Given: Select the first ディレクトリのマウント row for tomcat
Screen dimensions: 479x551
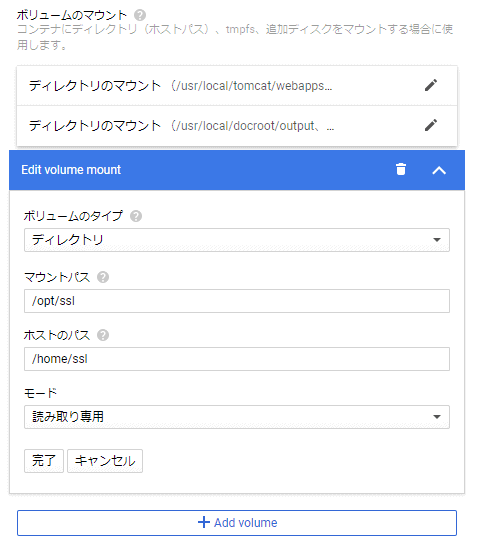Looking at the screenshot, I should click(237, 85).
